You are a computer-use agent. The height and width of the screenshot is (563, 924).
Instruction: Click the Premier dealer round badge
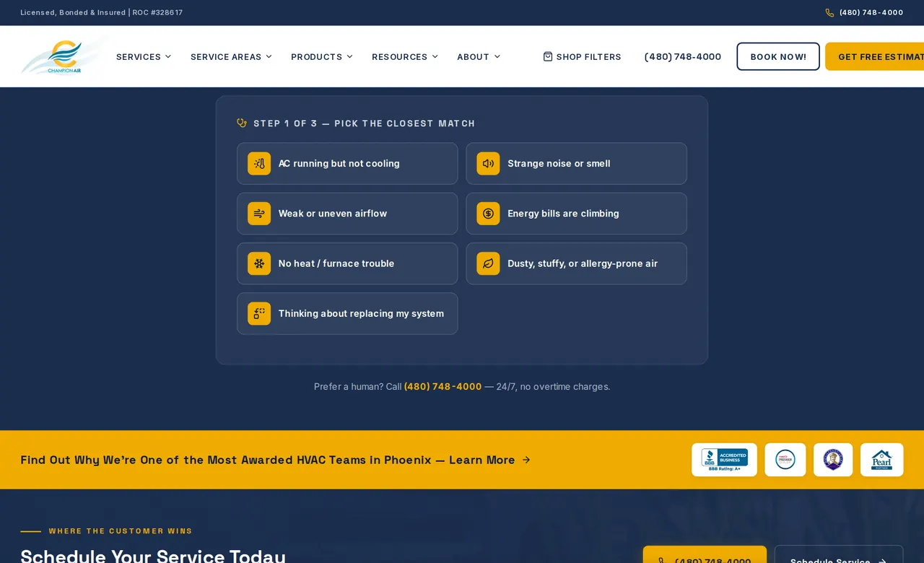[x=785, y=460]
